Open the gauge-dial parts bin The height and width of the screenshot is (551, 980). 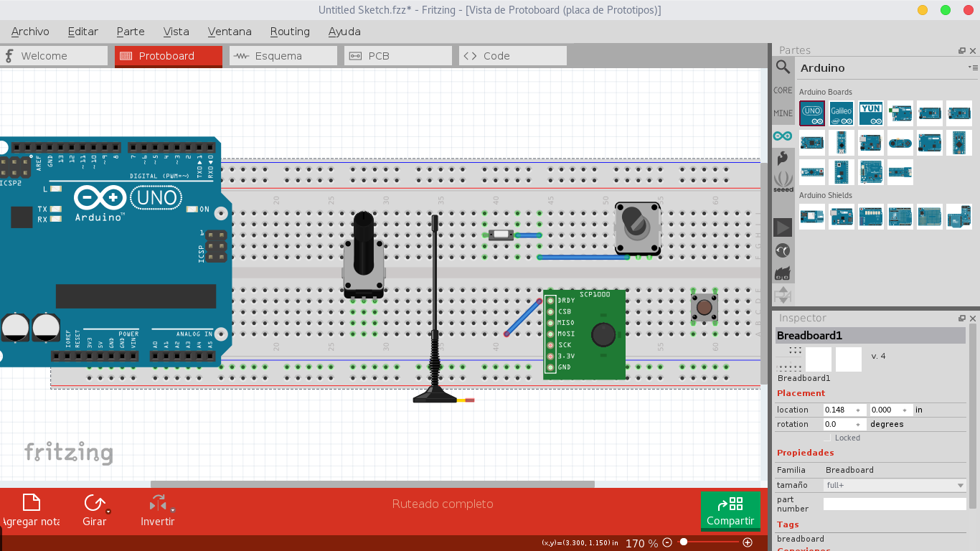(x=783, y=250)
